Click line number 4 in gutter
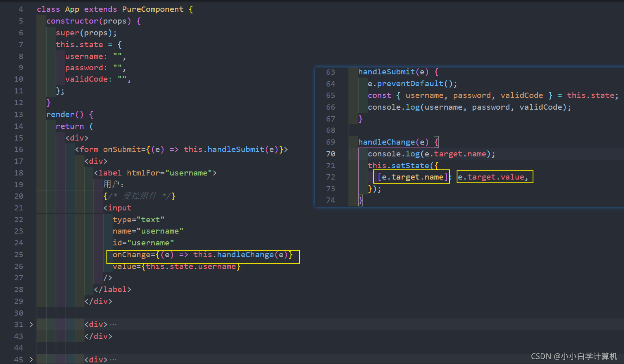This screenshot has width=624, height=364. [21, 9]
